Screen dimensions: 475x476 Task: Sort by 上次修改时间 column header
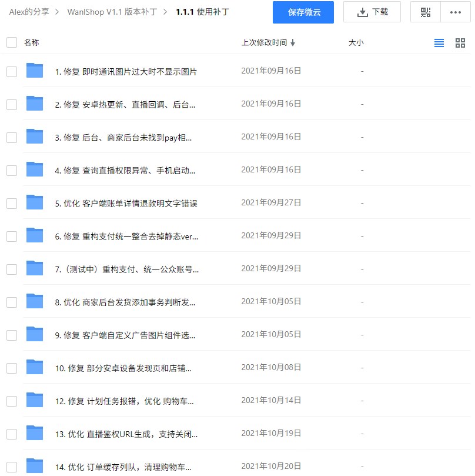pyautogui.click(x=264, y=42)
